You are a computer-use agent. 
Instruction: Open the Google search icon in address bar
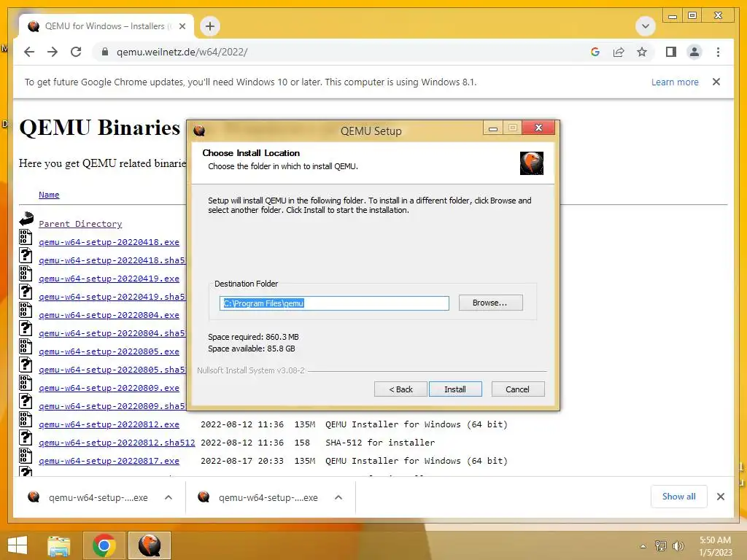(x=595, y=52)
